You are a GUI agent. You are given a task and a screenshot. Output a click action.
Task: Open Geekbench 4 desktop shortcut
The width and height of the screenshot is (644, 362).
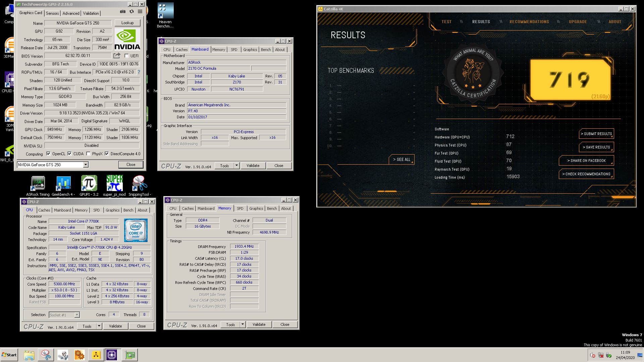point(63,186)
